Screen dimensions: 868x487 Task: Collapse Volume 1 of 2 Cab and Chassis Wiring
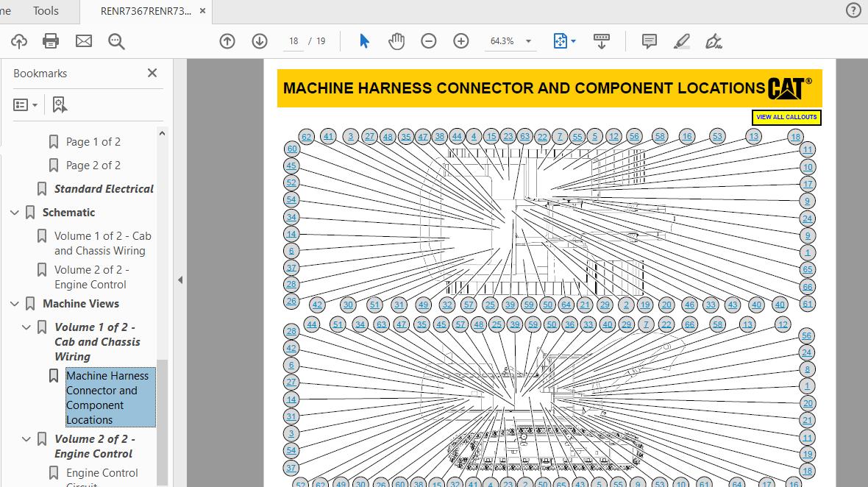26,327
